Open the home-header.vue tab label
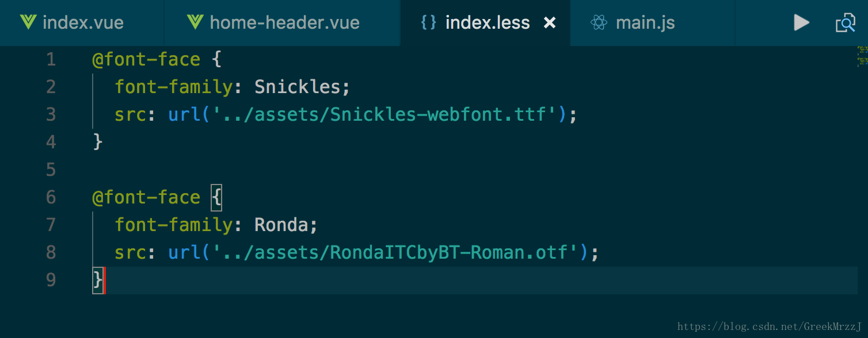 tap(284, 22)
